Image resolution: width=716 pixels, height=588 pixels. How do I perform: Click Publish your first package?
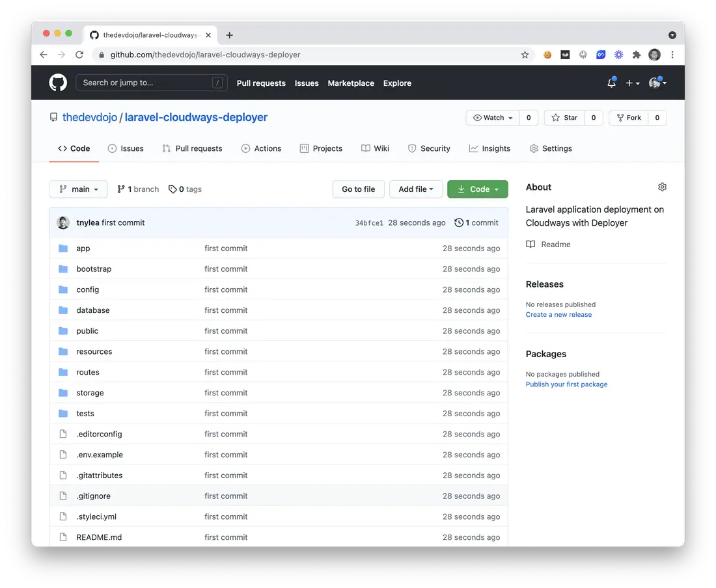click(x=566, y=384)
